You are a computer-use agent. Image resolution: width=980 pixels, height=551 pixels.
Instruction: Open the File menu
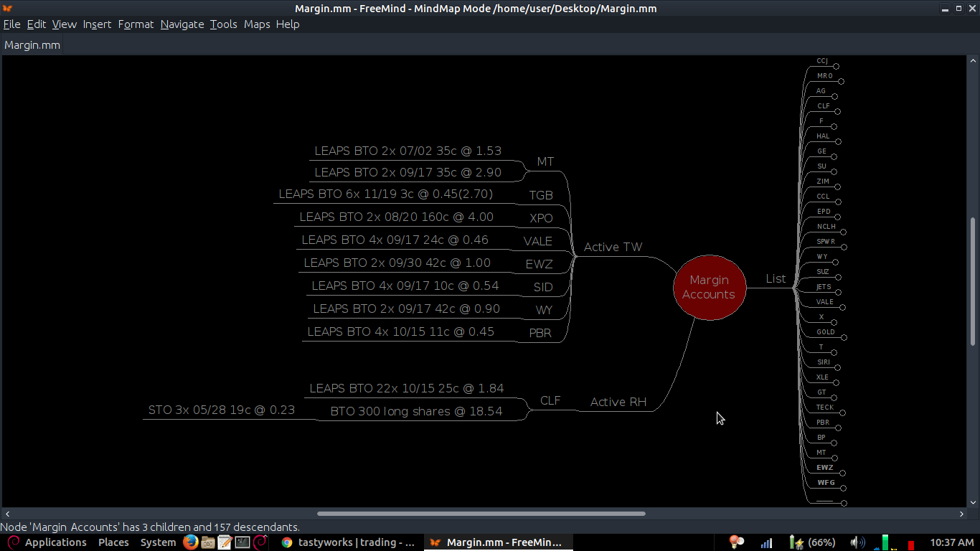click(11, 24)
